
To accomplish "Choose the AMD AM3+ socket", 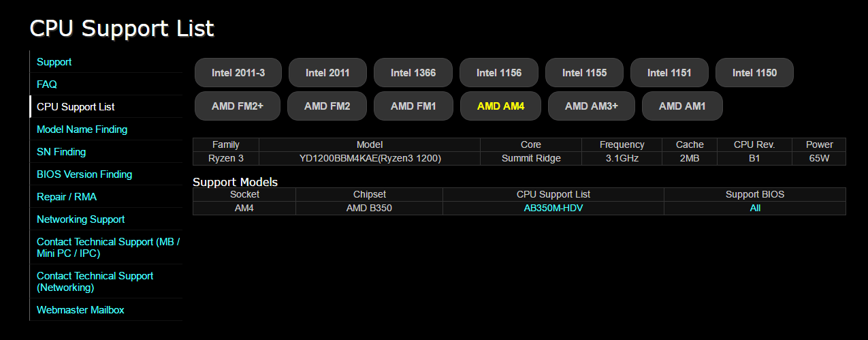I will click(x=592, y=106).
